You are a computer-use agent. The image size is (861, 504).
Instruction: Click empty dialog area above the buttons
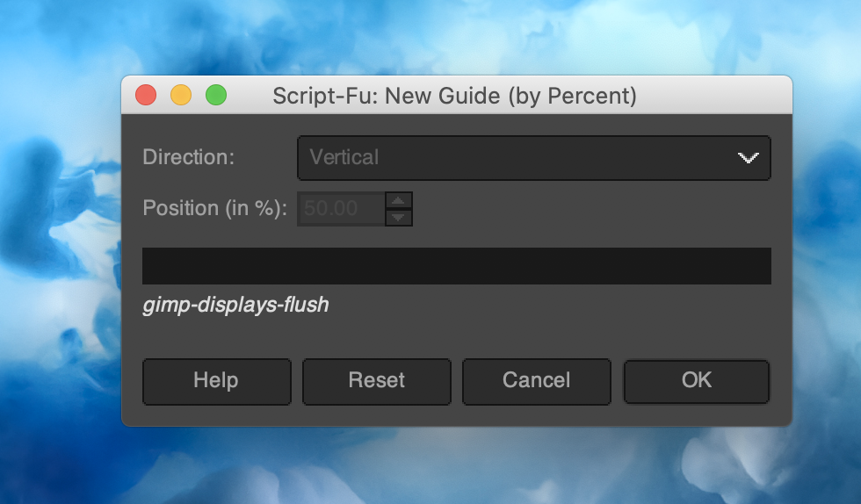click(545, 334)
